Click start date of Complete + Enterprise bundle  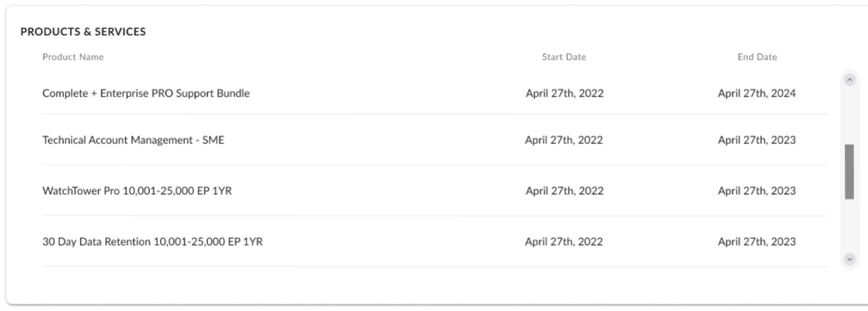(565, 93)
